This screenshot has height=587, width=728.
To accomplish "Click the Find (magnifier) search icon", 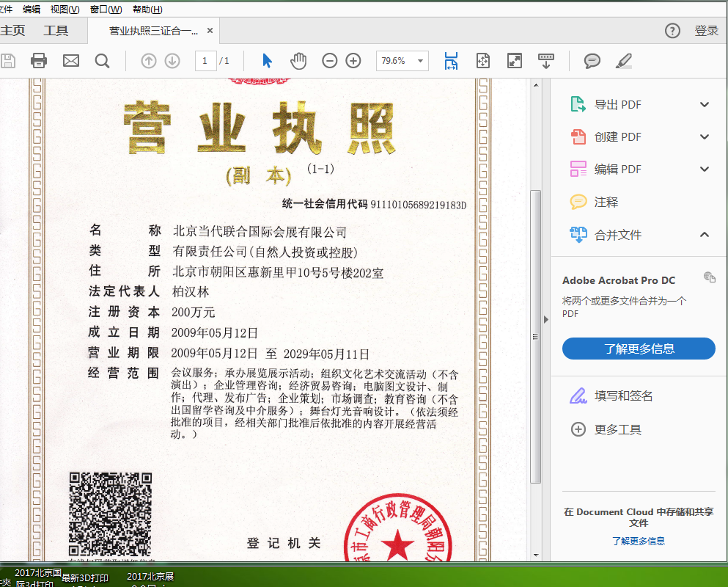I will [x=102, y=61].
